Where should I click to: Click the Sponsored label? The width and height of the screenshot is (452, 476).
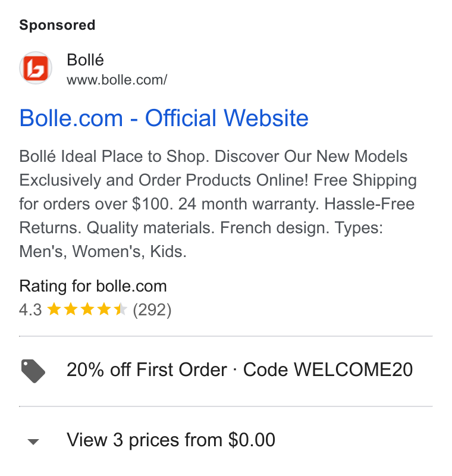point(57,25)
